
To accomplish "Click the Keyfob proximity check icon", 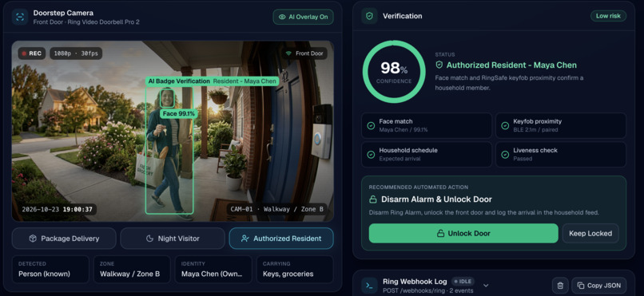I will (x=505, y=125).
